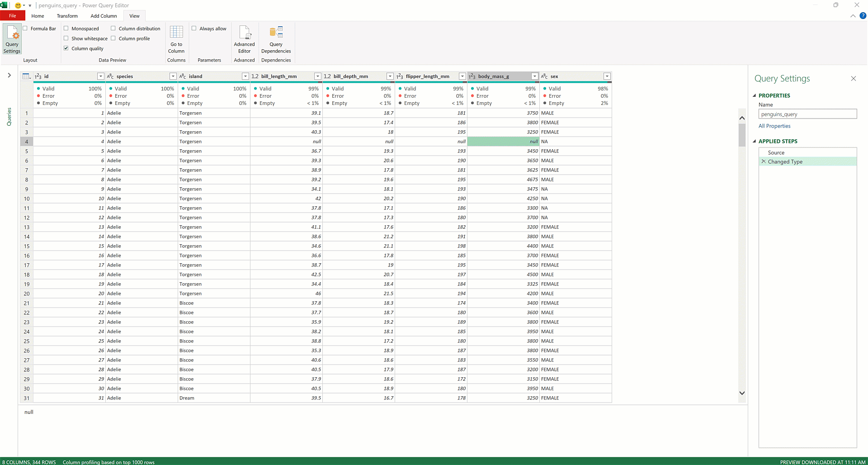Open the File menu
Viewport: 868px width, 465px height.
(12, 15)
